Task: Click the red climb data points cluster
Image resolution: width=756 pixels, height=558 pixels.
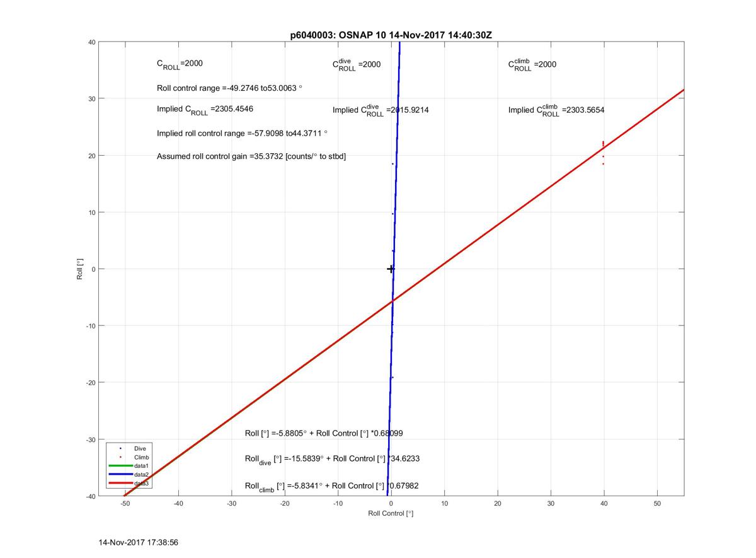Action: (604, 152)
